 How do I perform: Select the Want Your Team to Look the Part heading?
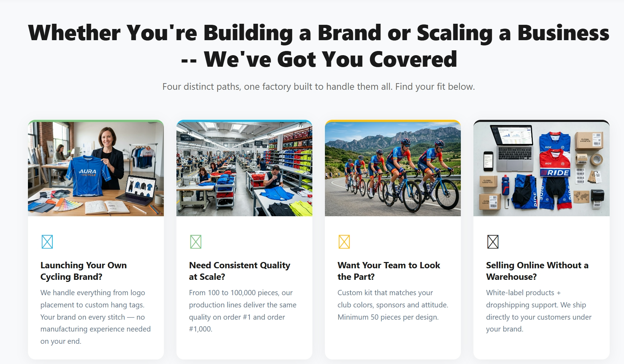(389, 271)
